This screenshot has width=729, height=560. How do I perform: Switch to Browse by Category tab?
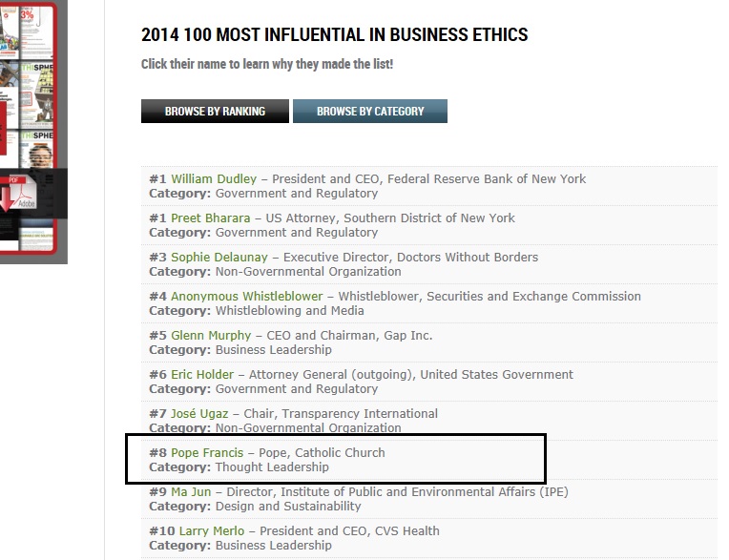coord(370,112)
